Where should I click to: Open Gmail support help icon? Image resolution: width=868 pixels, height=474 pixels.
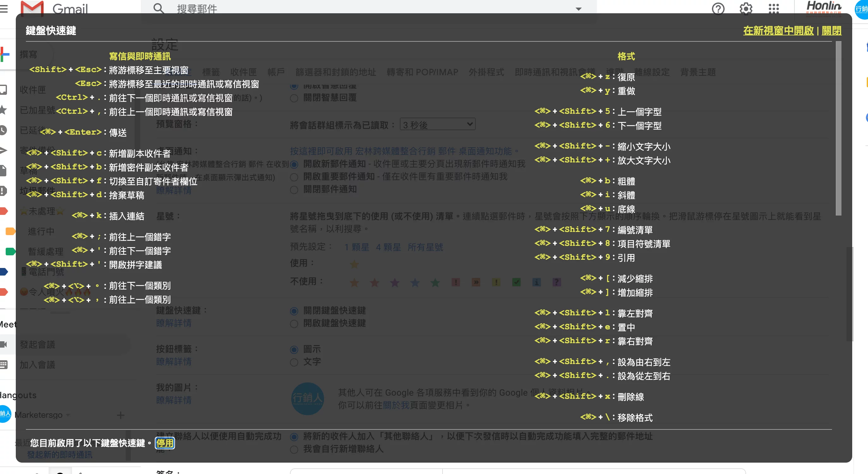pos(718,9)
